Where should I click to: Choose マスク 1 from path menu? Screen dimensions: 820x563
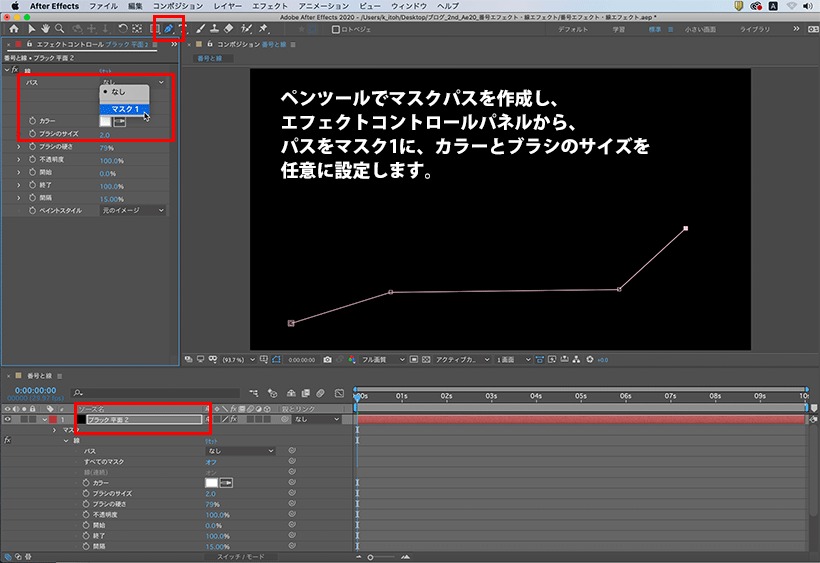pos(124,109)
